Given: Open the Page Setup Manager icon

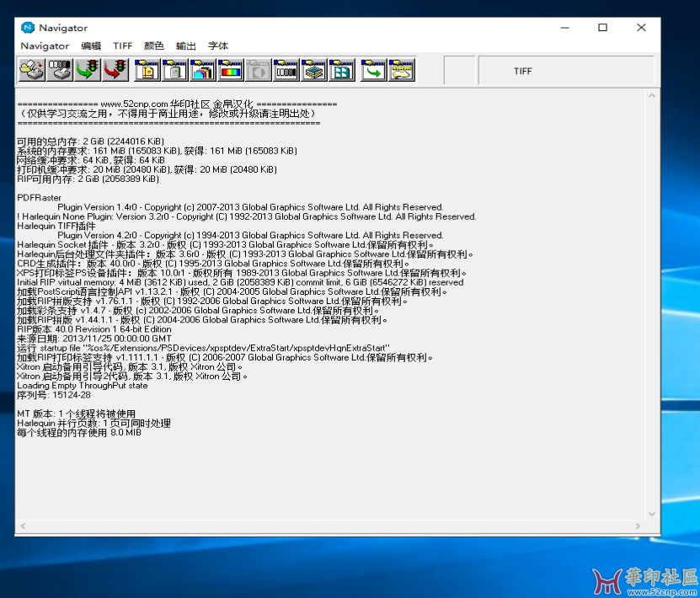Looking at the screenshot, I should [147, 70].
